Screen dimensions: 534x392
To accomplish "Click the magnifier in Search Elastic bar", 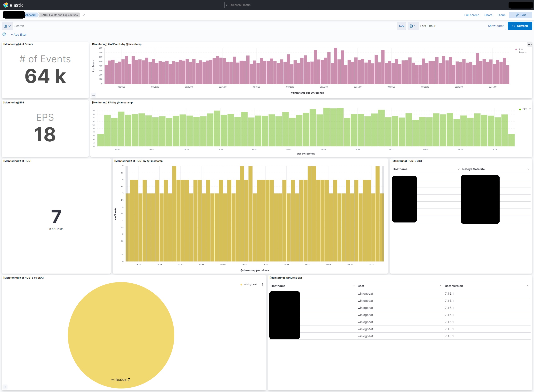I will tap(227, 5).
